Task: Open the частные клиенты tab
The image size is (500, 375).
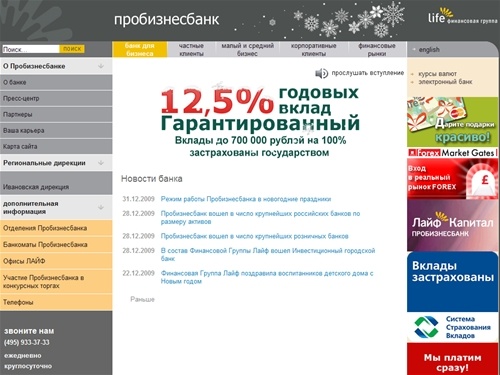Action: click(191, 49)
